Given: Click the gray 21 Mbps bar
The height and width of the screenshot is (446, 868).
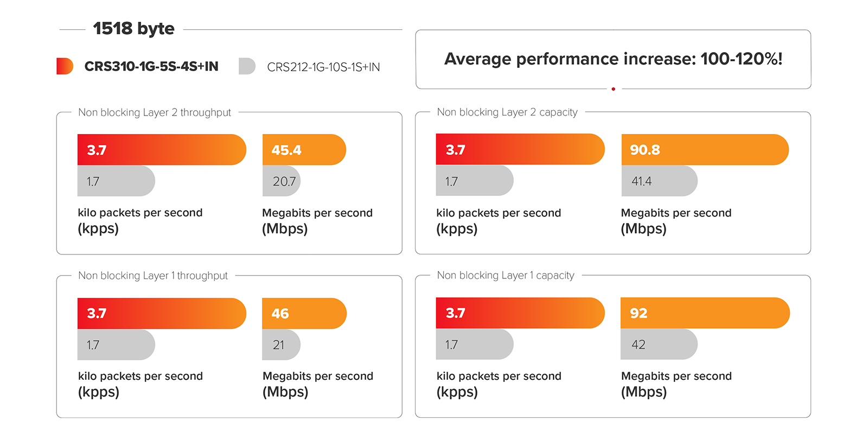Looking at the screenshot, I should coord(280,345).
